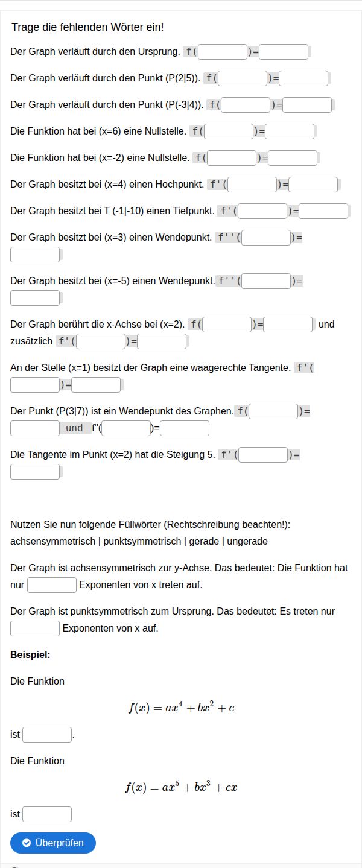Select the 'ist' blank under ax⁴+bx²+c
Viewport: 362px width, 868px height.
pyautogui.click(x=47, y=735)
